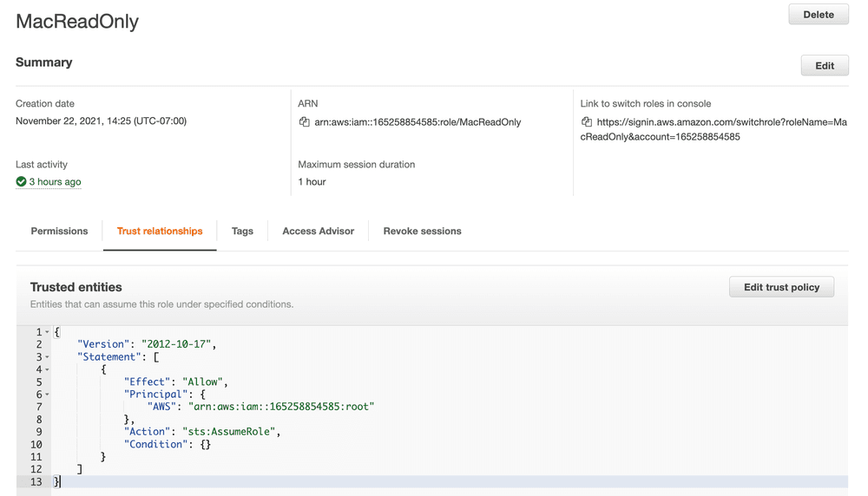This screenshot has width=868, height=496.
Task: Switch to the Permissions tab
Action: click(x=59, y=232)
